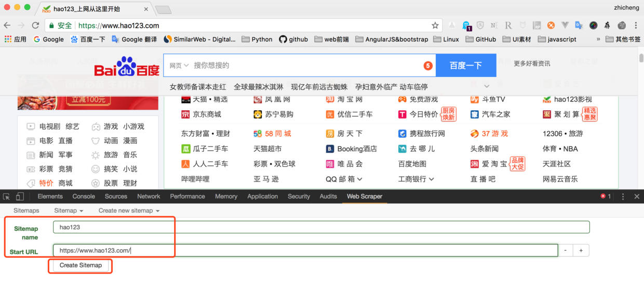The height and width of the screenshot is (285, 644).
Task: Click the Sitemap name input field
Action: click(321, 227)
